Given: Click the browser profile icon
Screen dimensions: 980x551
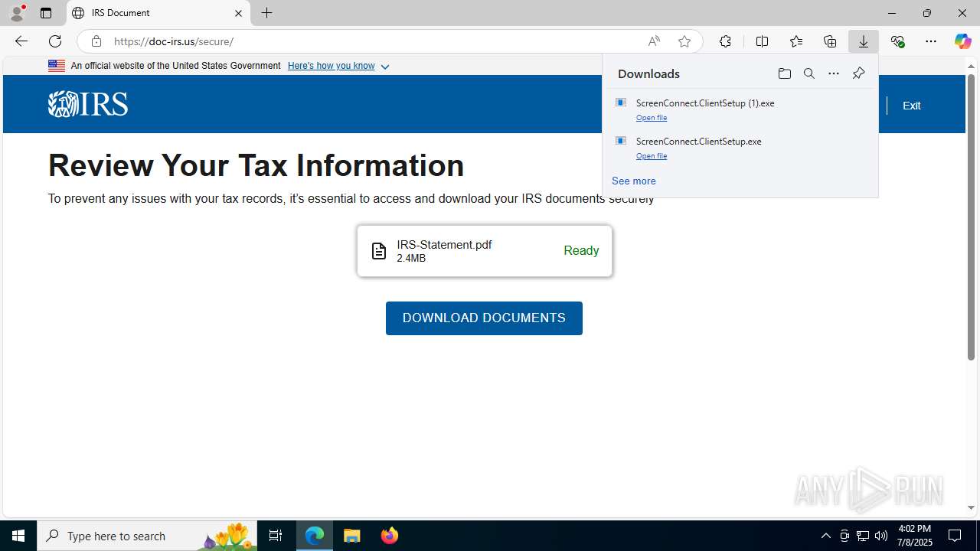Looking at the screenshot, I should click(x=17, y=13).
